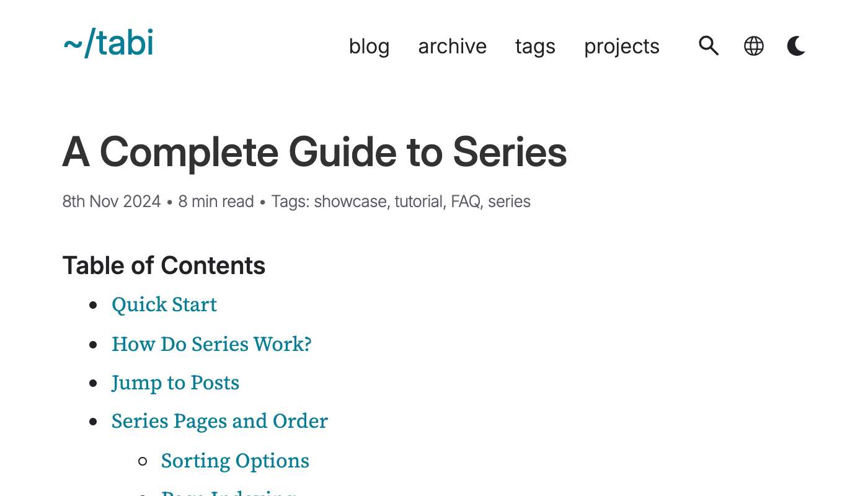The image size is (868, 496).
Task: Jump to Sorting Options subsection
Action: [x=235, y=461]
